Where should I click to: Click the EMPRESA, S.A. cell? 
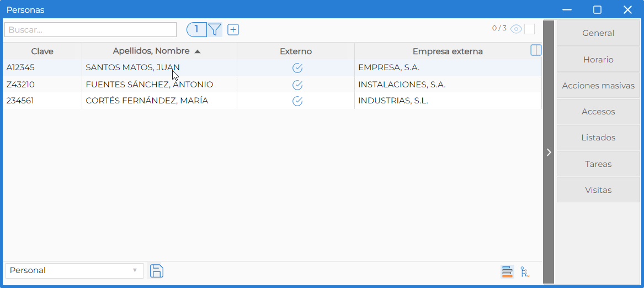click(448, 68)
